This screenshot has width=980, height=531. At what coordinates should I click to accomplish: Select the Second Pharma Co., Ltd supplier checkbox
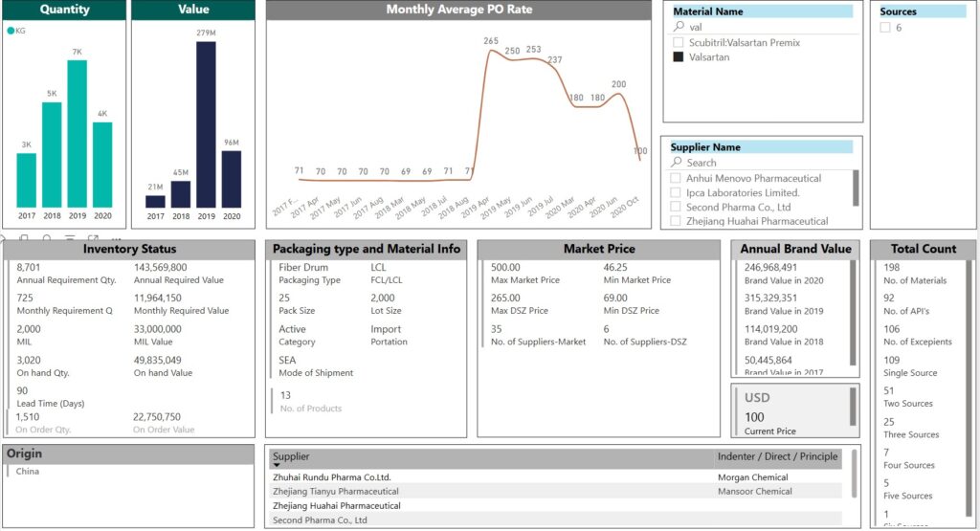tap(676, 207)
